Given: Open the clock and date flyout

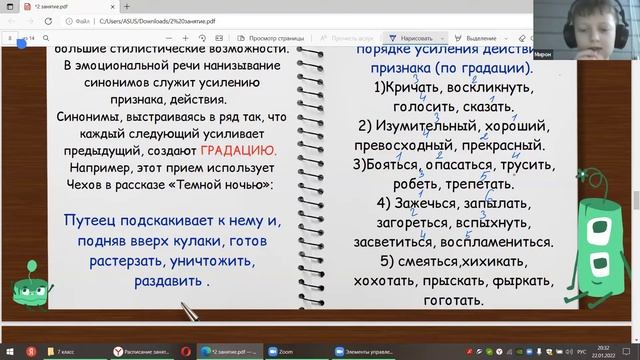Looking at the screenshot, I should (604, 351).
